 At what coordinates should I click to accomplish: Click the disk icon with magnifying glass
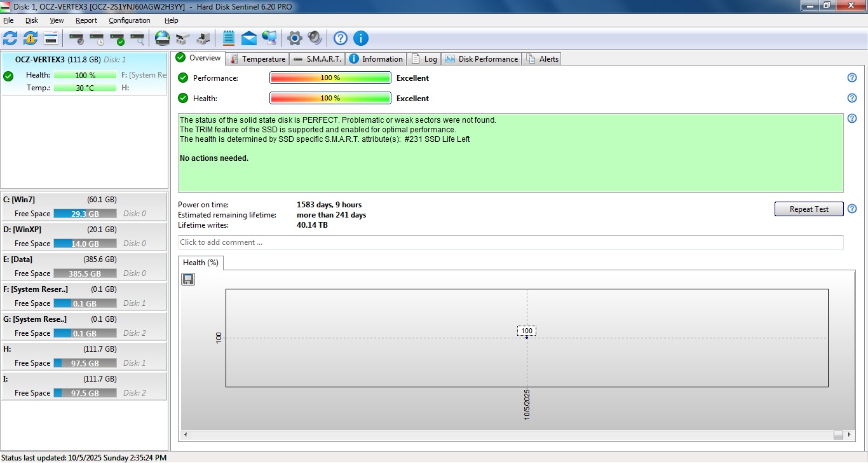tap(137, 39)
